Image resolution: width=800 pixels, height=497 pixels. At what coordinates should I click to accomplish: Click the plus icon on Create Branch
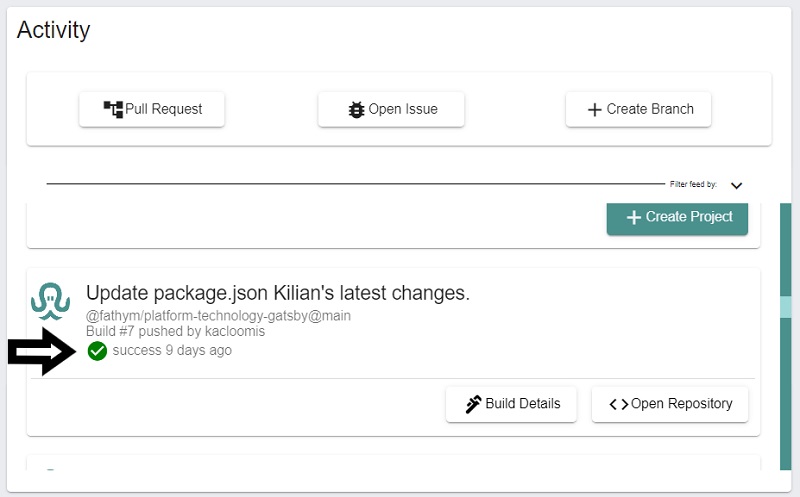594,110
